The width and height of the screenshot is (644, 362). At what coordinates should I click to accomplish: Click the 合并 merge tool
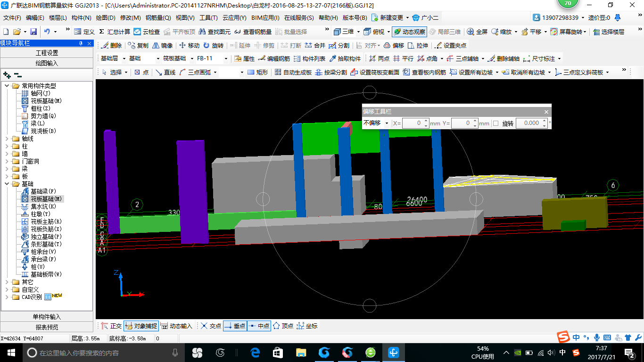point(315,45)
